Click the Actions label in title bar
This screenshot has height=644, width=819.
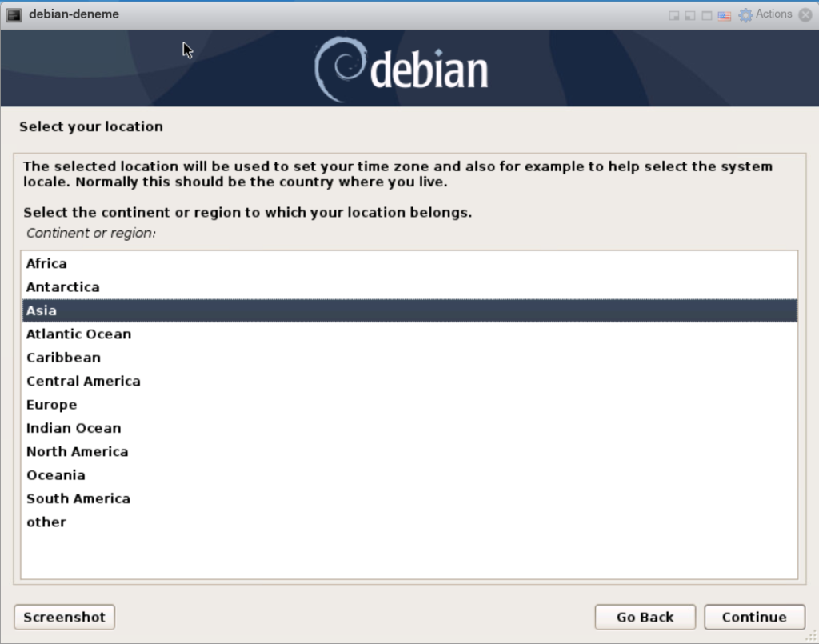pyautogui.click(x=773, y=14)
